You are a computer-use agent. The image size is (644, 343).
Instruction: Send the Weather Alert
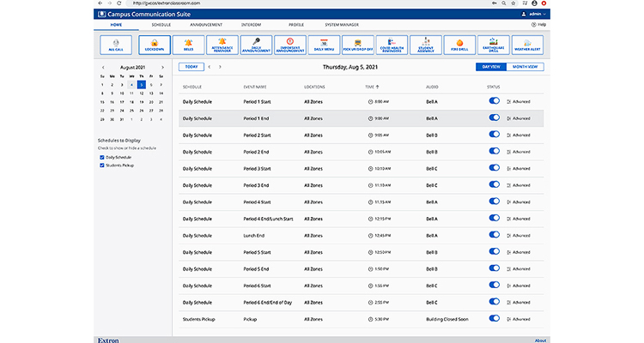527,45
